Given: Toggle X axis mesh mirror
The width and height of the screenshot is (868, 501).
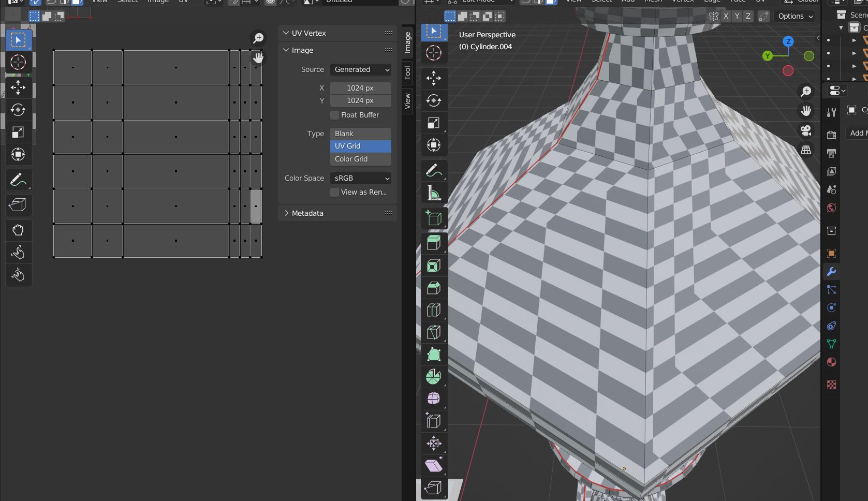Looking at the screenshot, I should [x=726, y=16].
